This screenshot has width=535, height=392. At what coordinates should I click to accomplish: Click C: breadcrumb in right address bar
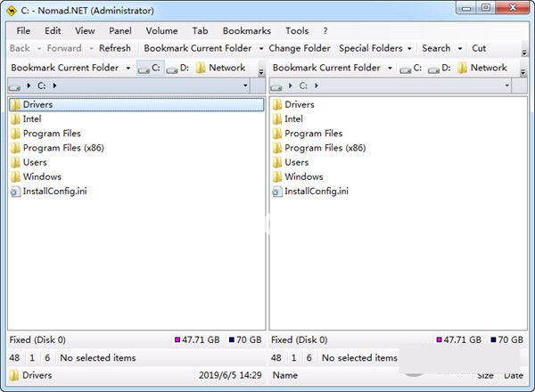(303, 86)
